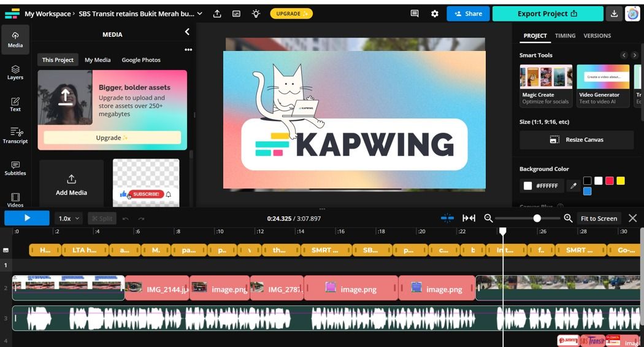Collapse the Media panel with the chevron
Screen dimensions: 644x347
point(187,32)
